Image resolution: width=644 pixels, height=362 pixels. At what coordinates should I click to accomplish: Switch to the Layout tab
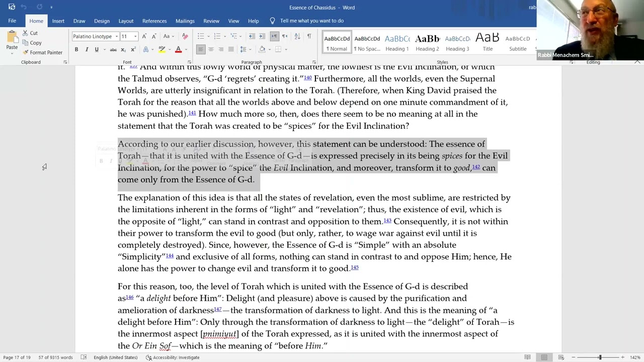pos(126,21)
